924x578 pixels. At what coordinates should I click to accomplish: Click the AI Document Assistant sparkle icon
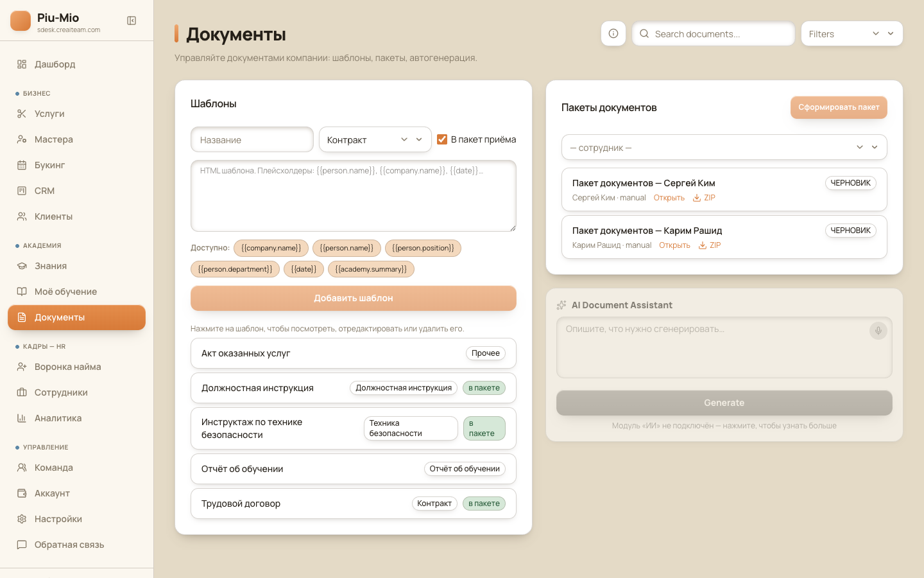561,305
